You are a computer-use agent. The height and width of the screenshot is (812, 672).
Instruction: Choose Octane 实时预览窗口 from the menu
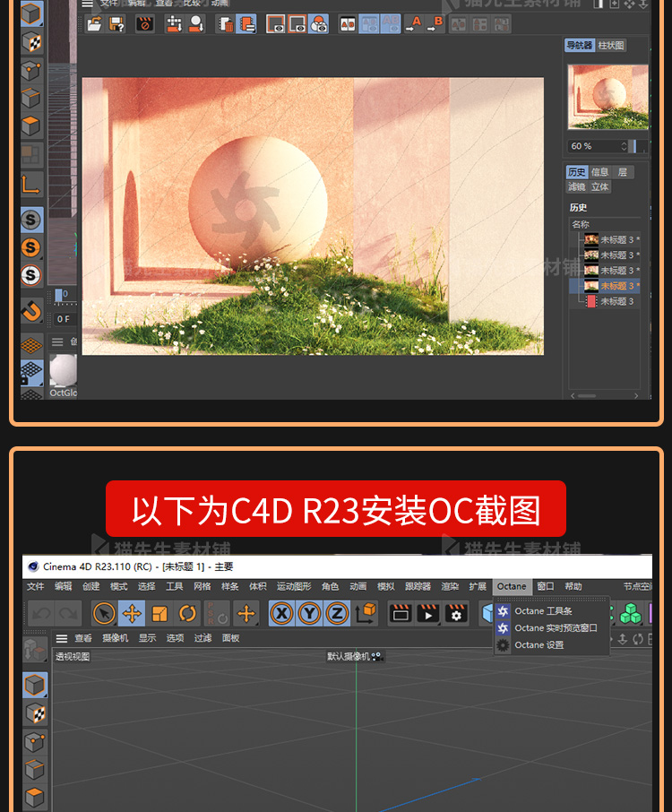click(x=551, y=627)
